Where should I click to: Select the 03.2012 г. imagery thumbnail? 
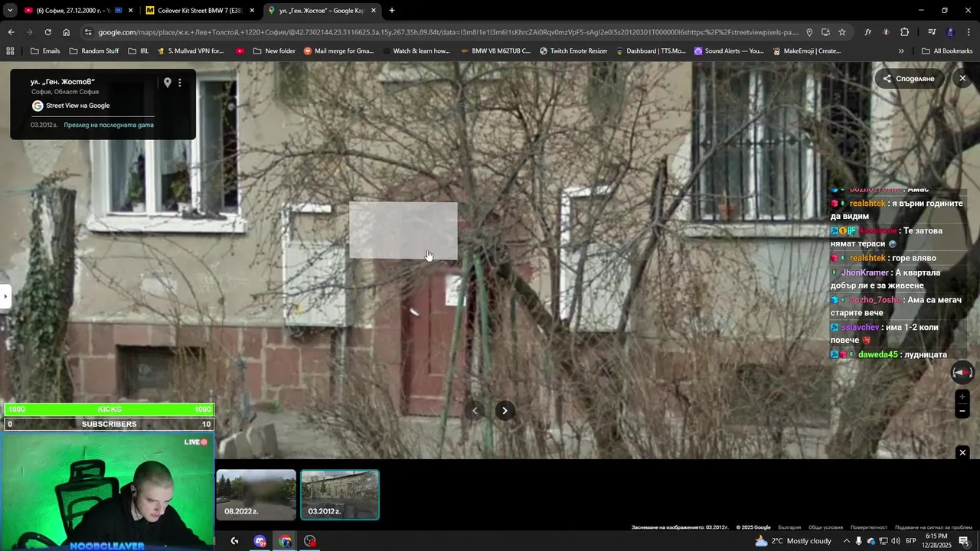340,494
